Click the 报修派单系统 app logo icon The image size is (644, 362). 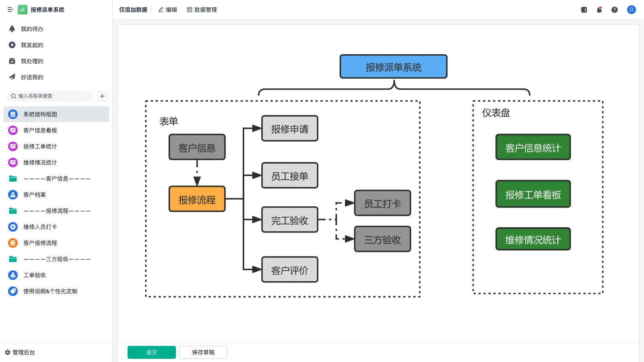tap(23, 10)
